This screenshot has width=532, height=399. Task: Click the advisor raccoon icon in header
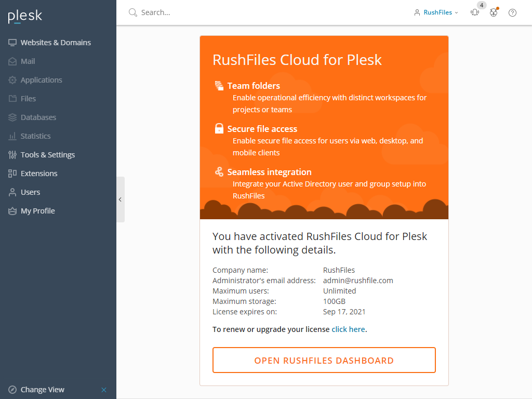click(494, 12)
